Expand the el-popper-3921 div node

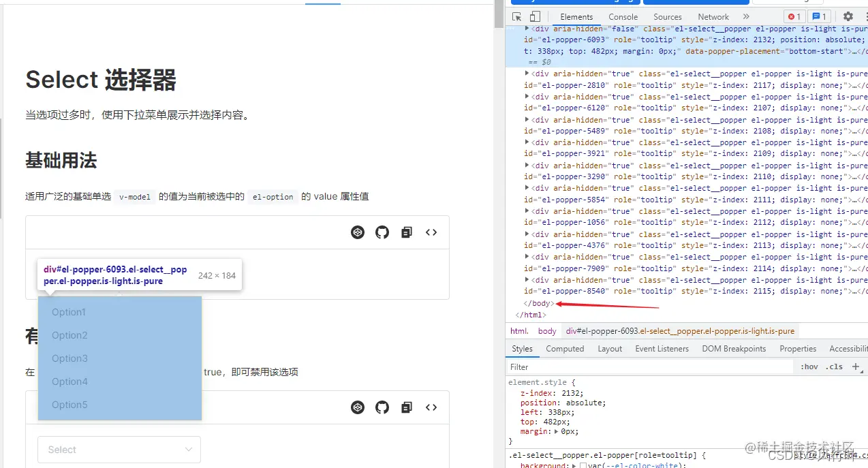(x=527, y=142)
